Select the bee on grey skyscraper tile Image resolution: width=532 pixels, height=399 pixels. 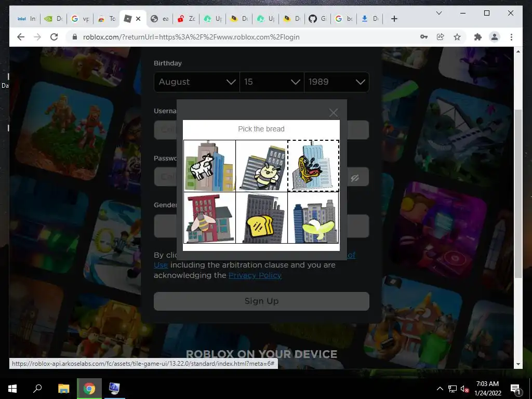(x=262, y=166)
